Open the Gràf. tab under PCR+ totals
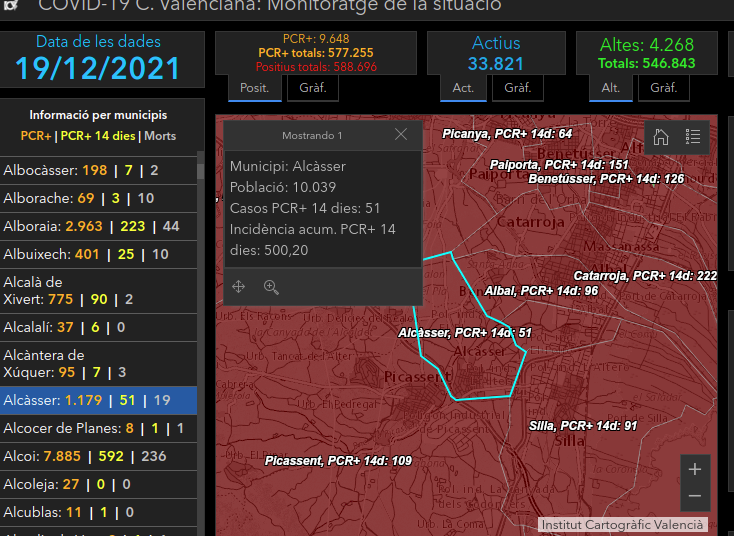 313,88
